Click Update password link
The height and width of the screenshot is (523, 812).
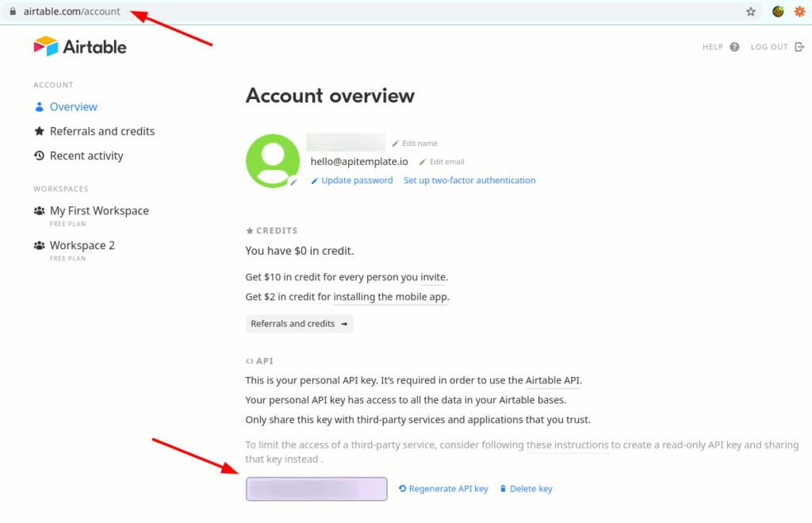coord(357,180)
